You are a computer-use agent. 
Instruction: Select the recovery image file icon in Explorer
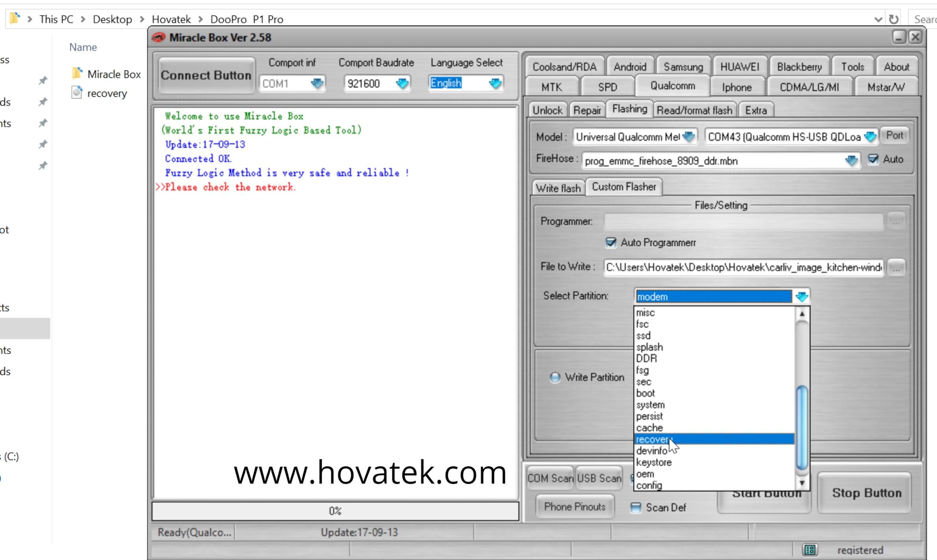click(x=77, y=93)
